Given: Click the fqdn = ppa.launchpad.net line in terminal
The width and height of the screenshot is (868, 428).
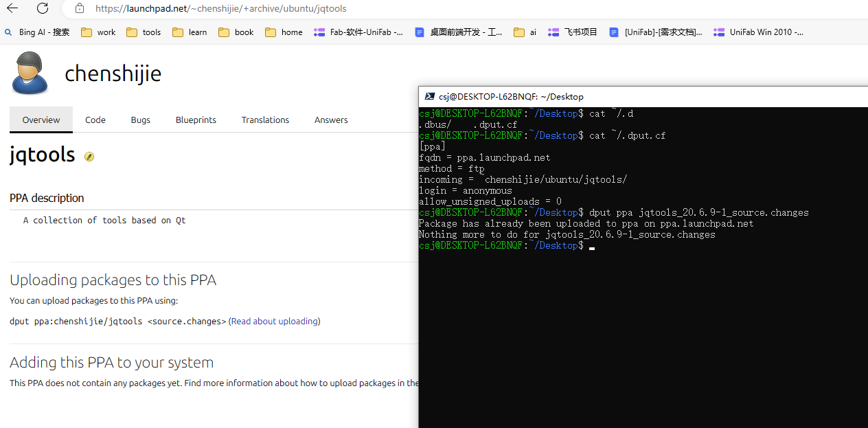Looking at the screenshot, I should [485, 157].
